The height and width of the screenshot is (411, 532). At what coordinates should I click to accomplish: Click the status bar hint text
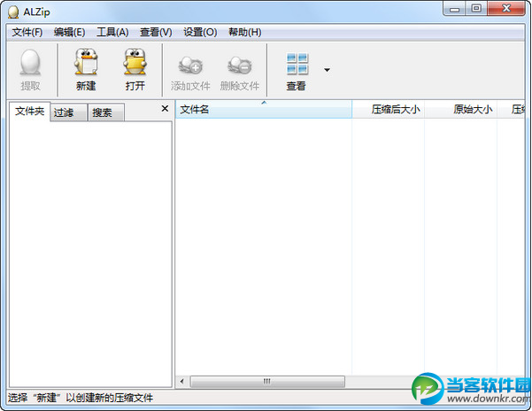pyautogui.click(x=81, y=398)
